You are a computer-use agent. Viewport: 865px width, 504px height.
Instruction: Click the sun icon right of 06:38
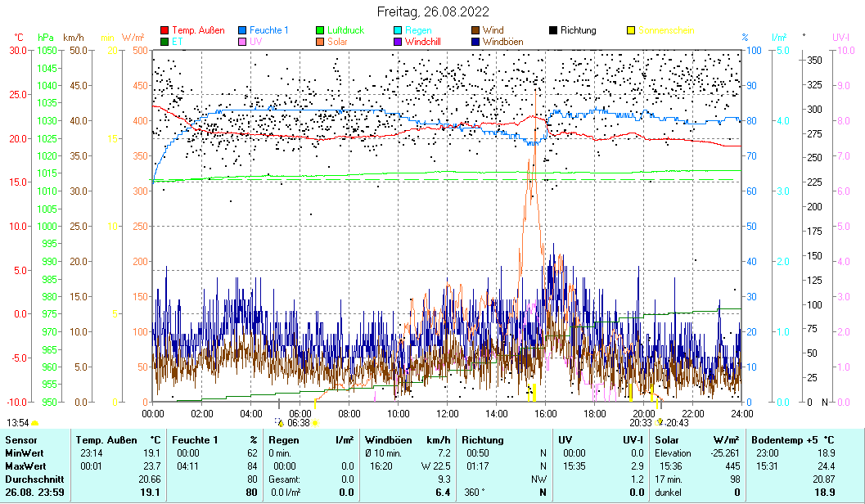(x=314, y=423)
